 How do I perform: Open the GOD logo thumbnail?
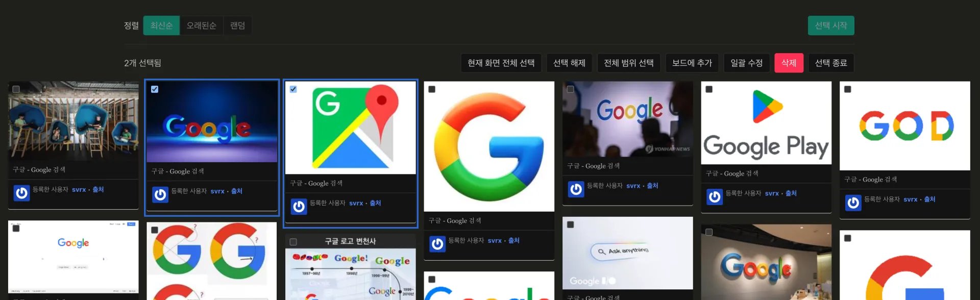(x=905, y=126)
